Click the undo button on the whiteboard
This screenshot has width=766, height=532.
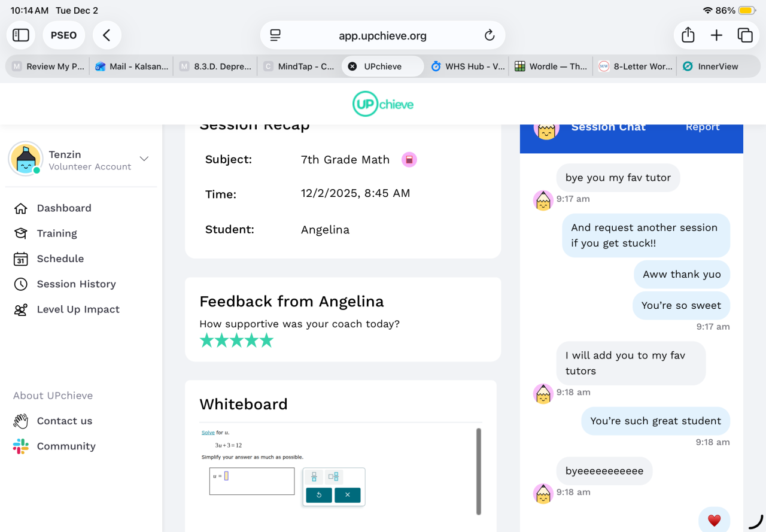pos(319,495)
